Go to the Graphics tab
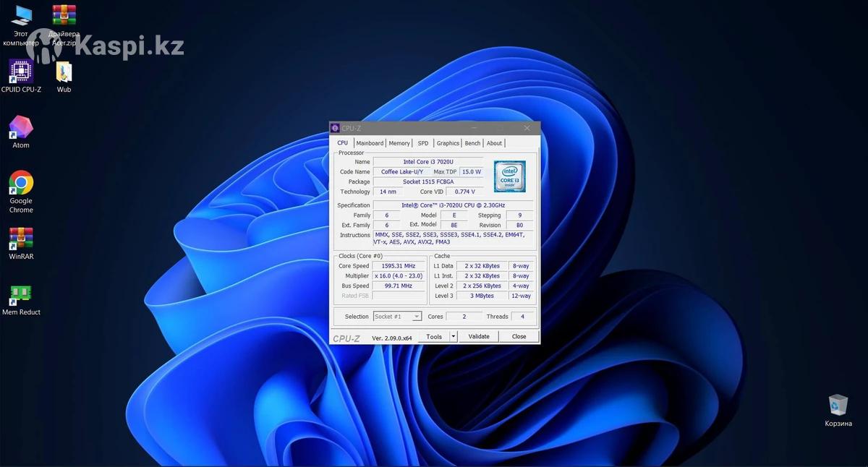868x467 pixels. 448,143
